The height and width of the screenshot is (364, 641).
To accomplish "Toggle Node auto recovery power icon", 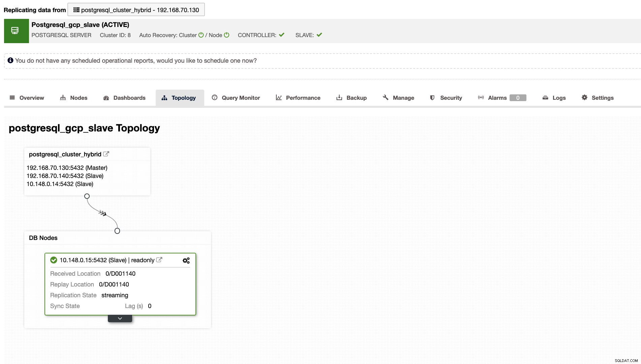I will point(226,35).
